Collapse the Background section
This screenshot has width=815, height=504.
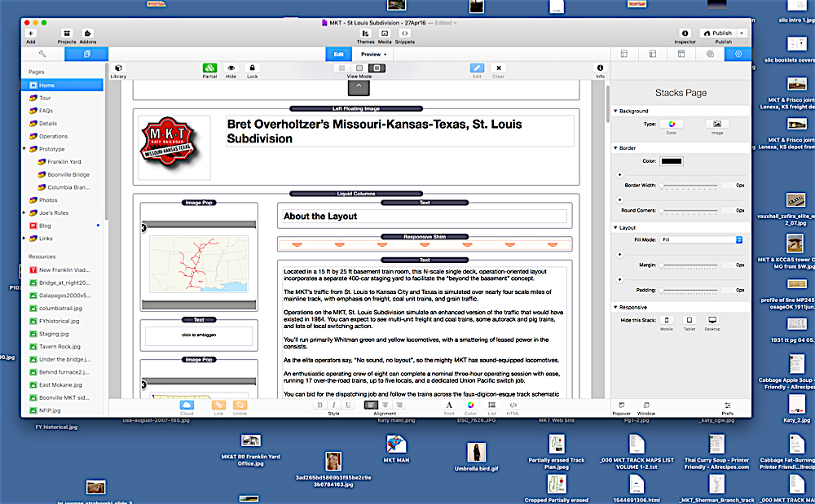click(x=615, y=111)
